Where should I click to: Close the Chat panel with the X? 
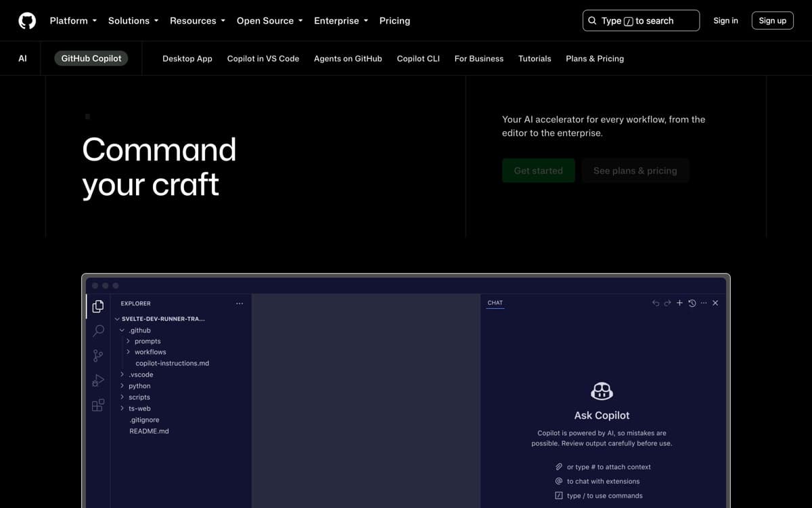click(x=715, y=303)
